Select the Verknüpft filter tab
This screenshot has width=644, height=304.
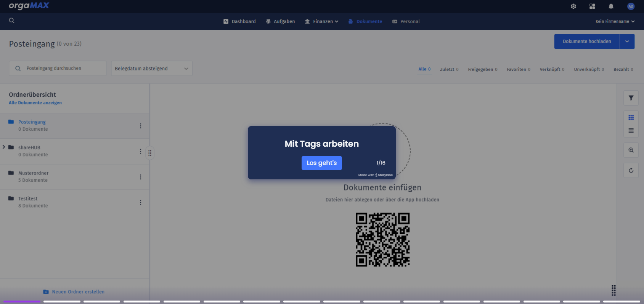[x=552, y=69]
